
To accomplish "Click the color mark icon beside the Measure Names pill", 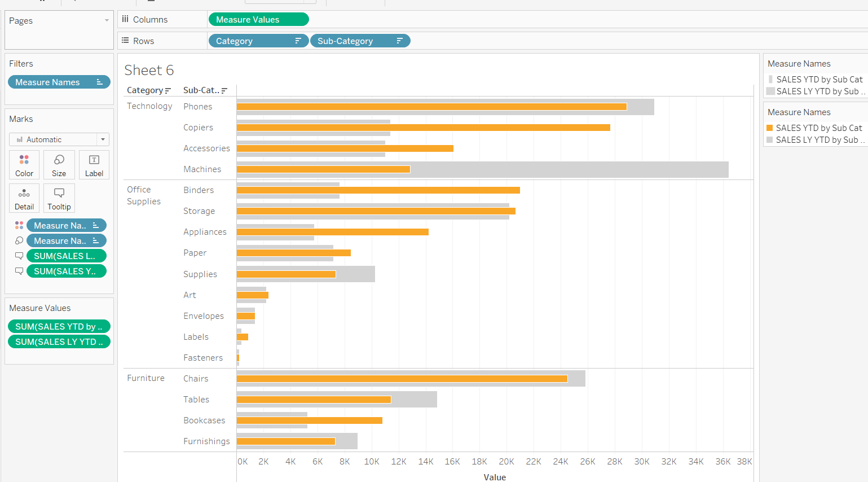I will click(19, 225).
